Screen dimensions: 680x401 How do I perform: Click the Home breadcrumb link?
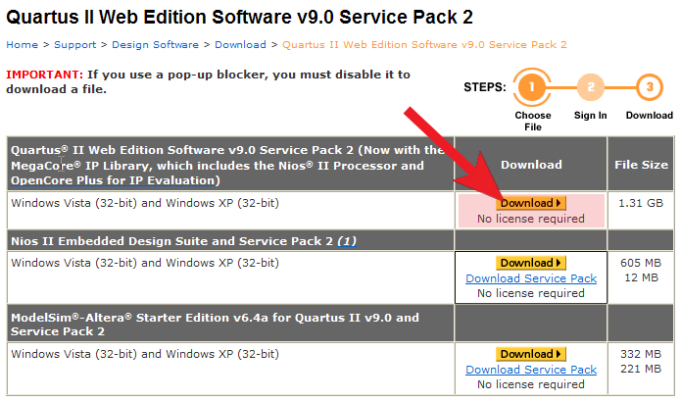[22, 45]
